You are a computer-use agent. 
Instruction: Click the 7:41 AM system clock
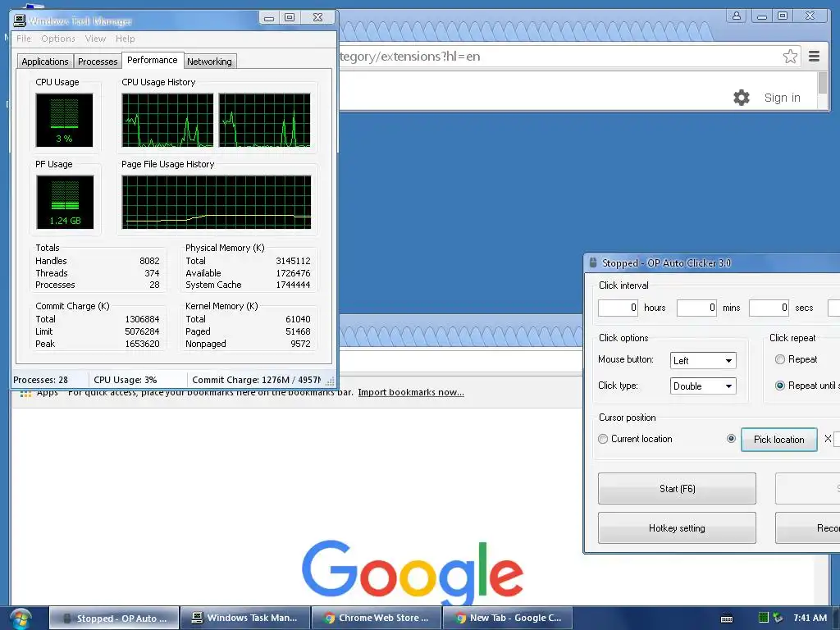(810, 618)
